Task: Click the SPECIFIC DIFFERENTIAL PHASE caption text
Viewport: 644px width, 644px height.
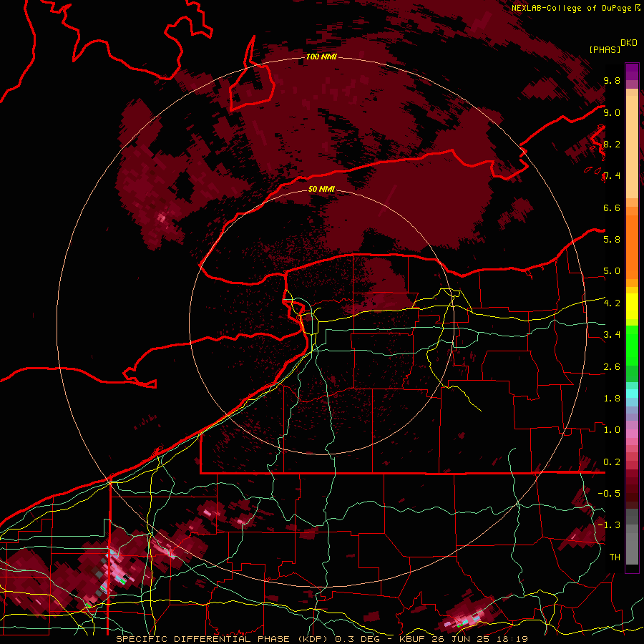Action: coord(204,639)
